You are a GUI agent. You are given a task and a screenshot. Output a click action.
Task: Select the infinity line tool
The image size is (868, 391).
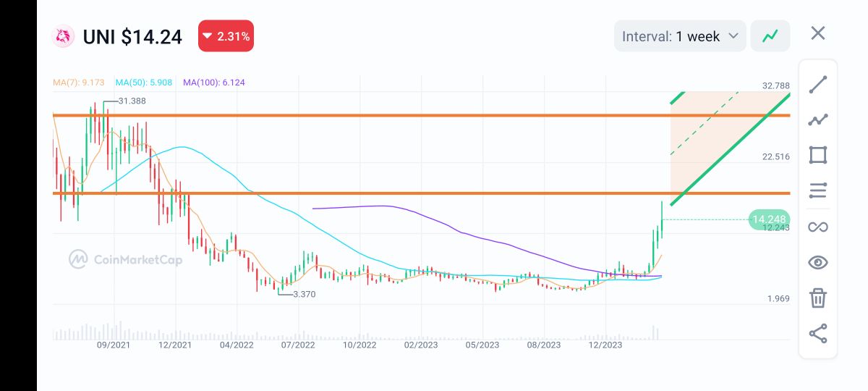(817, 227)
